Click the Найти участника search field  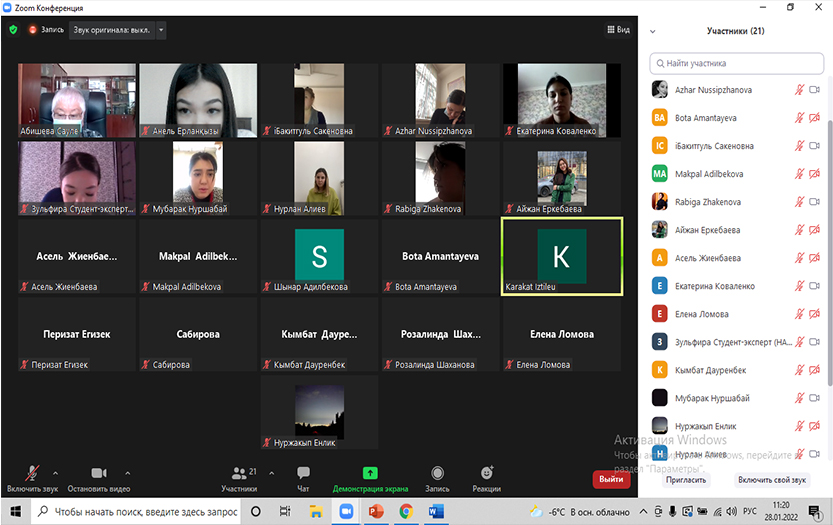pos(735,63)
